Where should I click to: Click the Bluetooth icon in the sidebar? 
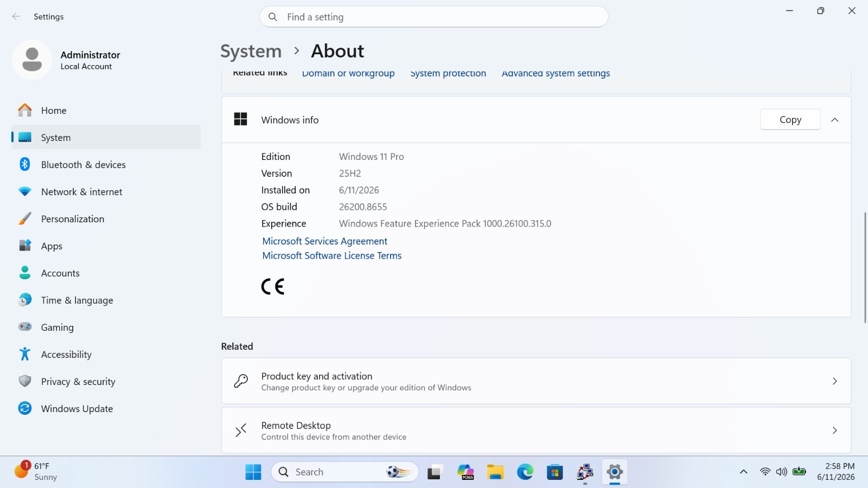(x=25, y=164)
